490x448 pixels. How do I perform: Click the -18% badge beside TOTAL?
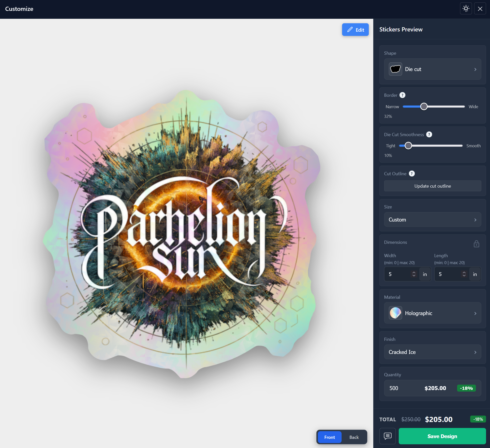click(478, 419)
